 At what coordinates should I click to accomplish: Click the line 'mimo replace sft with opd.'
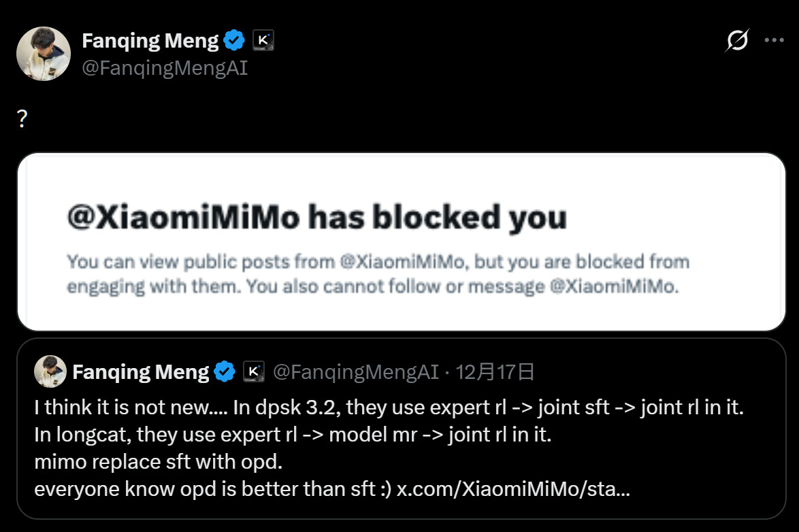pyautogui.click(x=158, y=462)
